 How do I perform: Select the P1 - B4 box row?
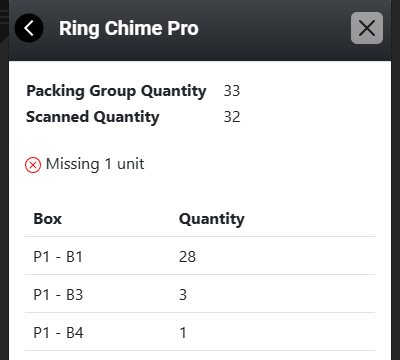pos(200,332)
